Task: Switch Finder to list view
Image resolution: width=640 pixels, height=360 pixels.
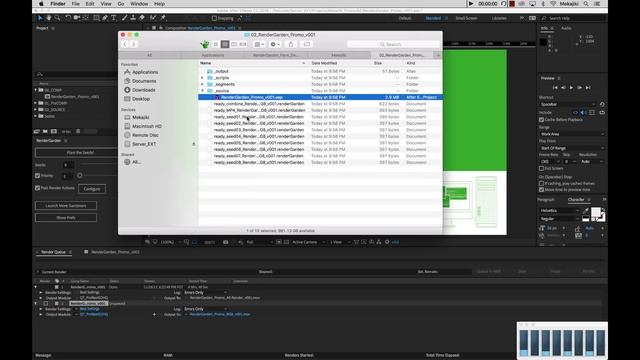Action: click(x=225, y=44)
